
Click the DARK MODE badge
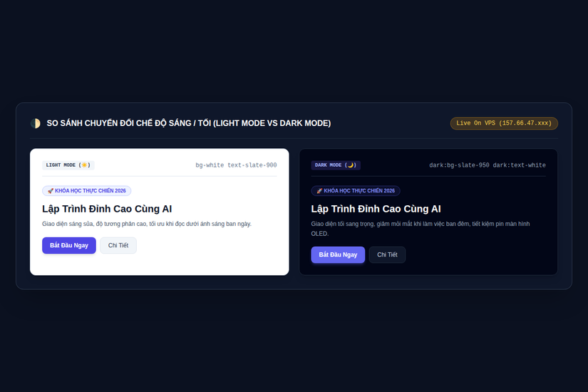[x=336, y=165]
